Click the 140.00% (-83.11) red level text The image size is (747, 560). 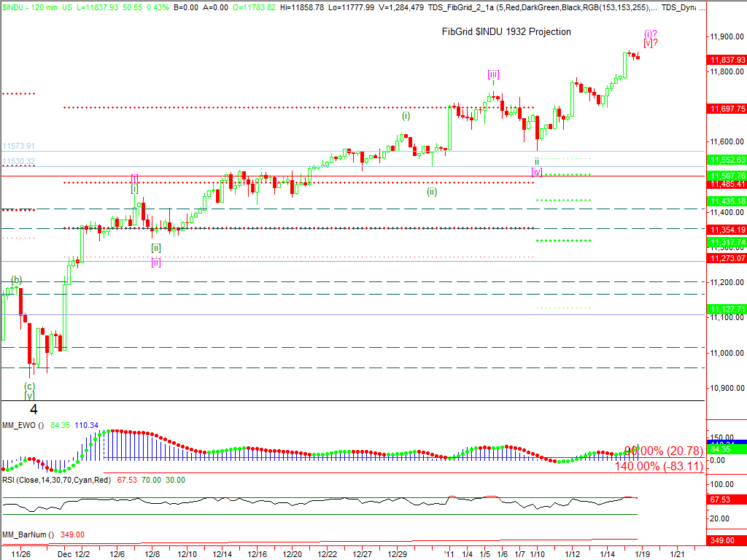coord(659,466)
